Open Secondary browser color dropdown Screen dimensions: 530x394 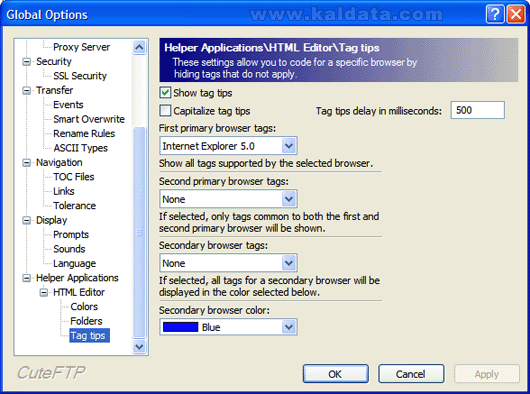(289, 327)
